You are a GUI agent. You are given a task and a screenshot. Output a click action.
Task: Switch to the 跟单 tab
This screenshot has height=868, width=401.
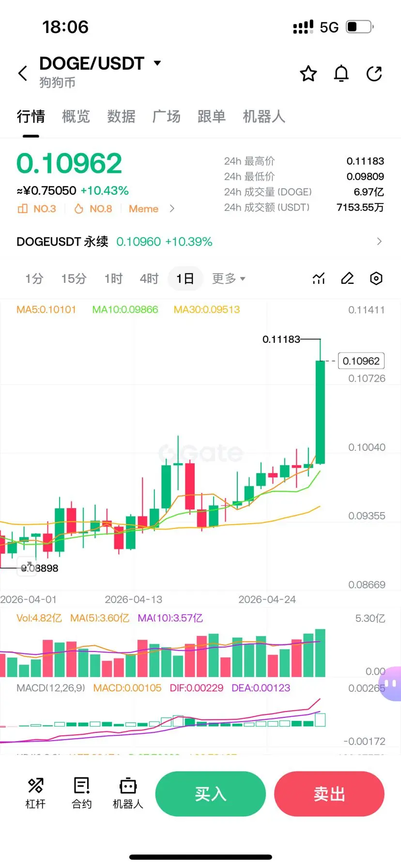pos(212,116)
